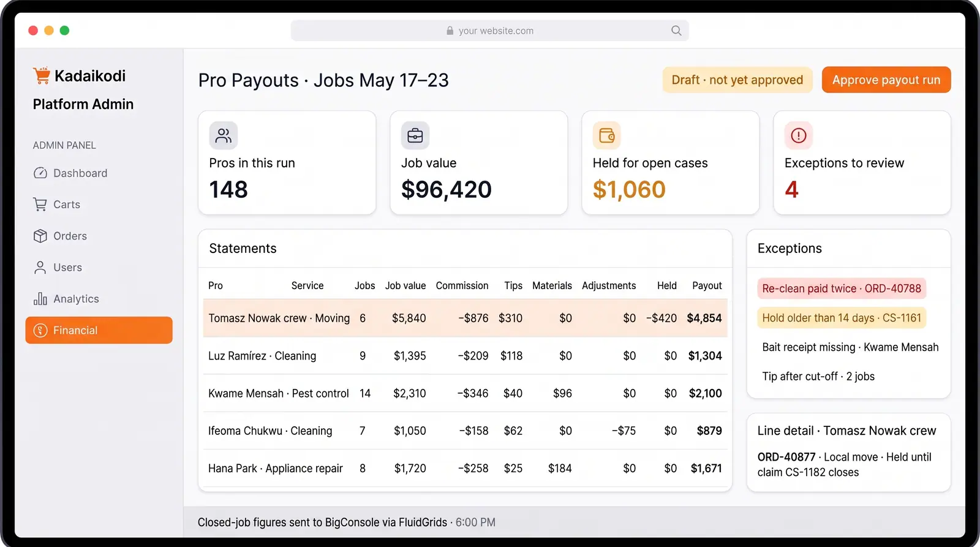Click ORD-40877 in the line detail
The image size is (980, 547).
point(786,457)
